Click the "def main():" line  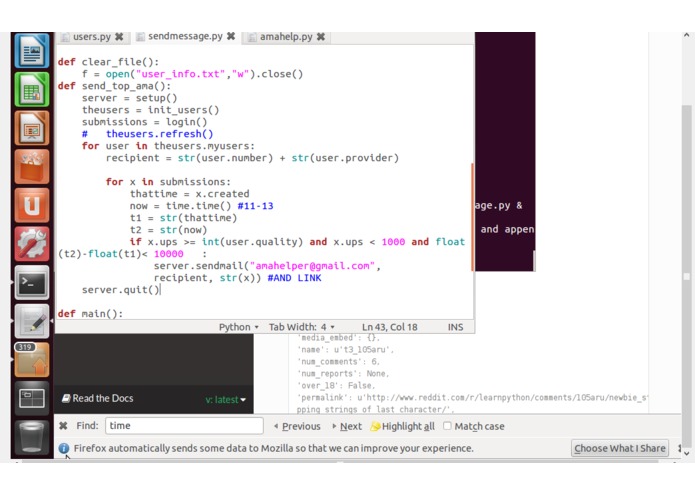click(90, 314)
